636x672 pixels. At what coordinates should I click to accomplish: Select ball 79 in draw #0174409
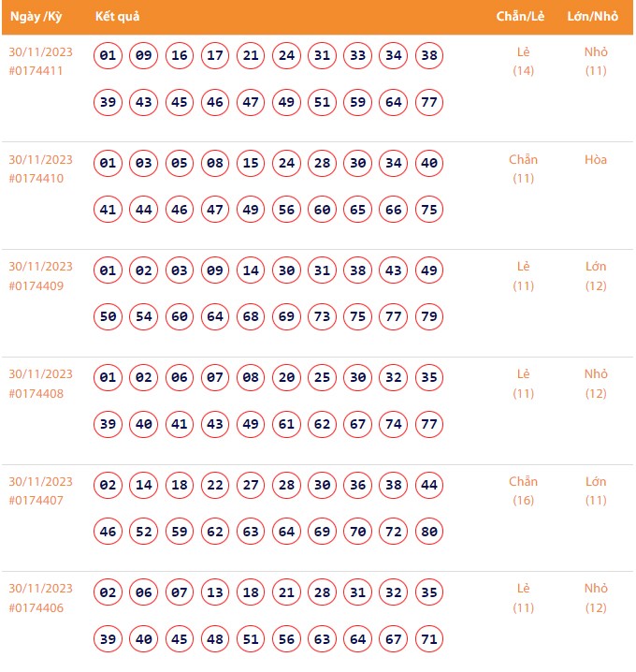point(429,316)
